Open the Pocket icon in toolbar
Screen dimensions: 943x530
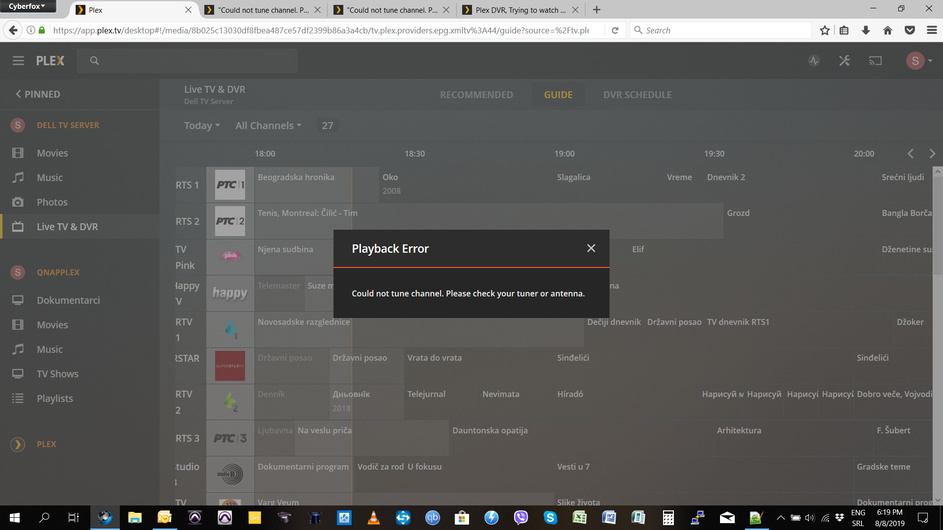pos(909,30)
